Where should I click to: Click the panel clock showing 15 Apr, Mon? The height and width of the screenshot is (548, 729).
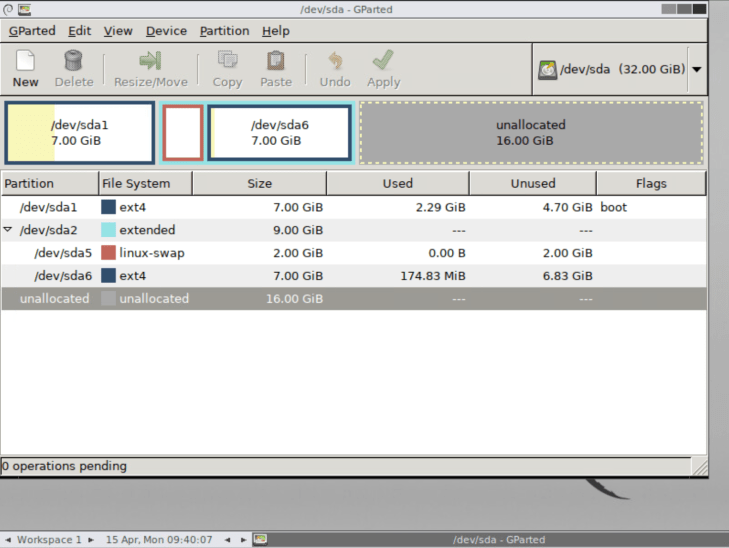tap(159, 540)
